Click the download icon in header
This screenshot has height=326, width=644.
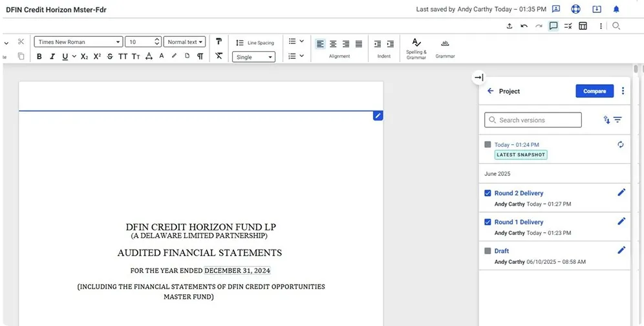pos(597,9)
